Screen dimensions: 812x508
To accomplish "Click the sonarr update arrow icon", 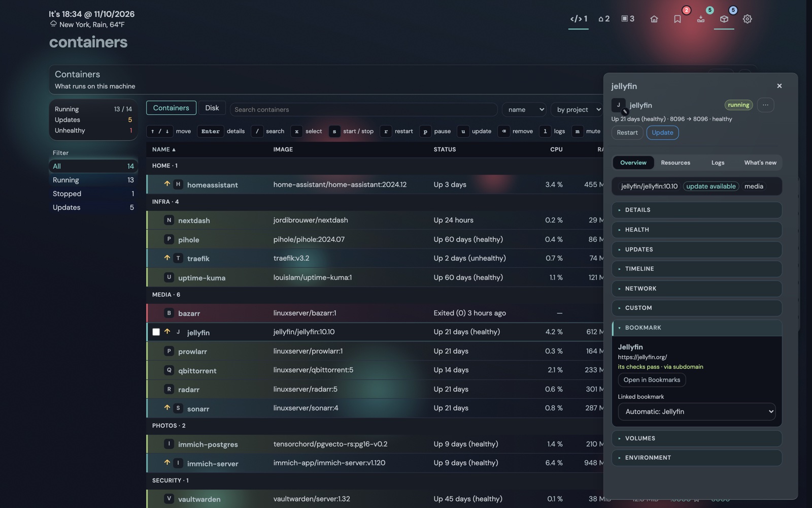I will pos(167,407).
